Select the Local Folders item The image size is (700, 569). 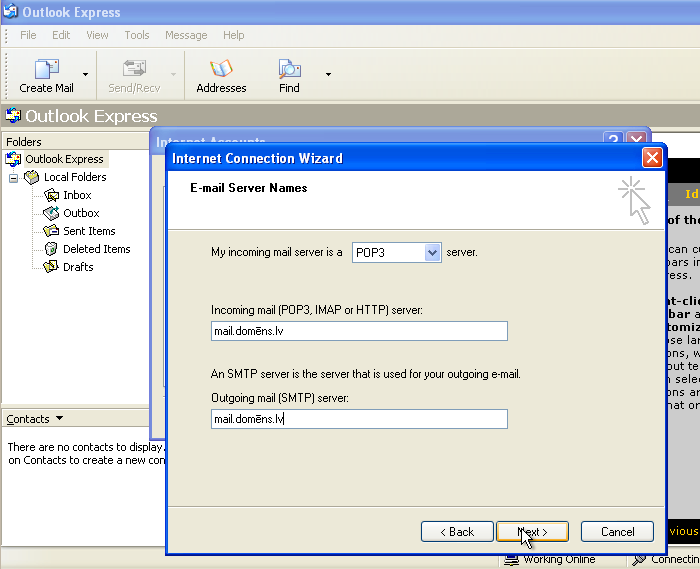click(x=75, y=177)
